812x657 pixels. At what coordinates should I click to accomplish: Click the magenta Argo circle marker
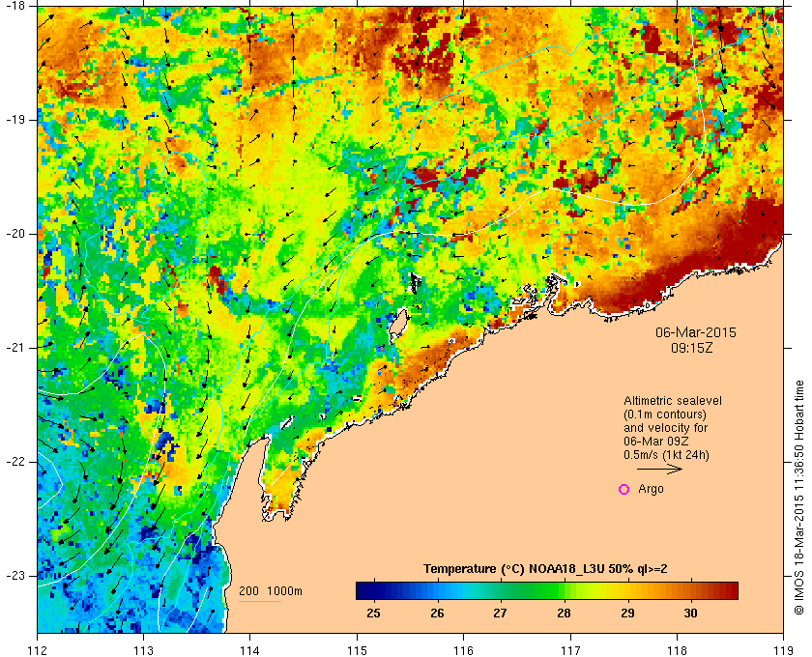click(624, 489)
